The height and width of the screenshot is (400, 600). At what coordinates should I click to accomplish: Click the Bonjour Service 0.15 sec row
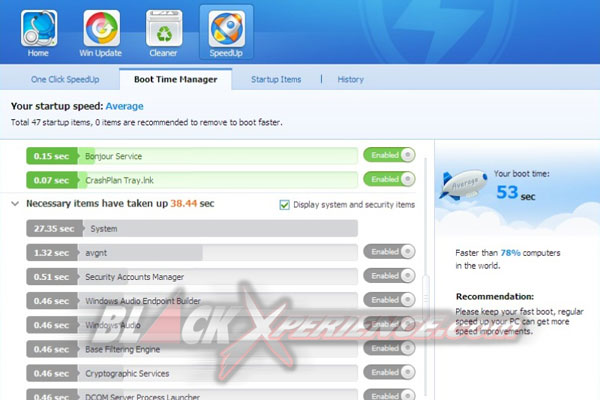point(192,156)
